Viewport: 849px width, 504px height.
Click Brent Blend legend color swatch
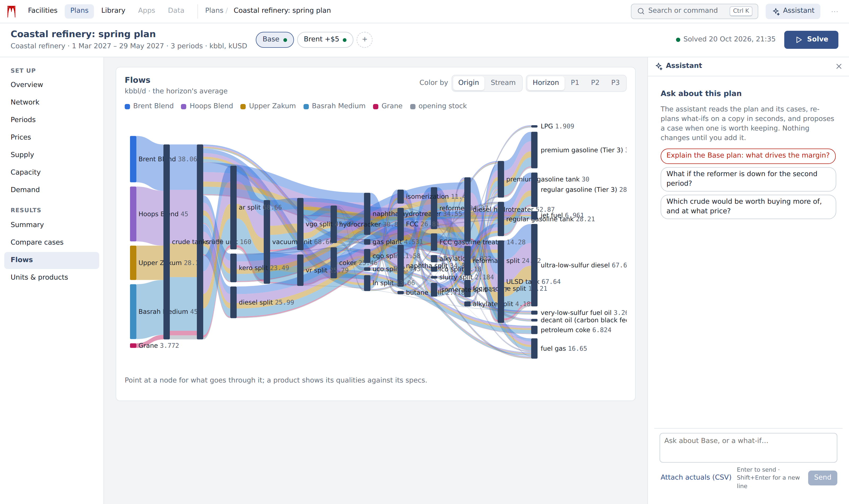(x=127, y=106)
